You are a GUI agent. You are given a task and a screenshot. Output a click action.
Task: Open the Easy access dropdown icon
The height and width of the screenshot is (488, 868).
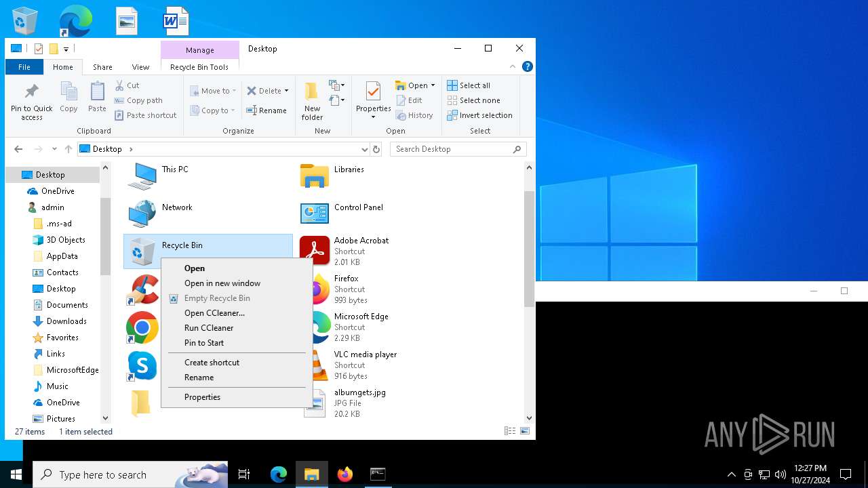(x=337, y=100)
